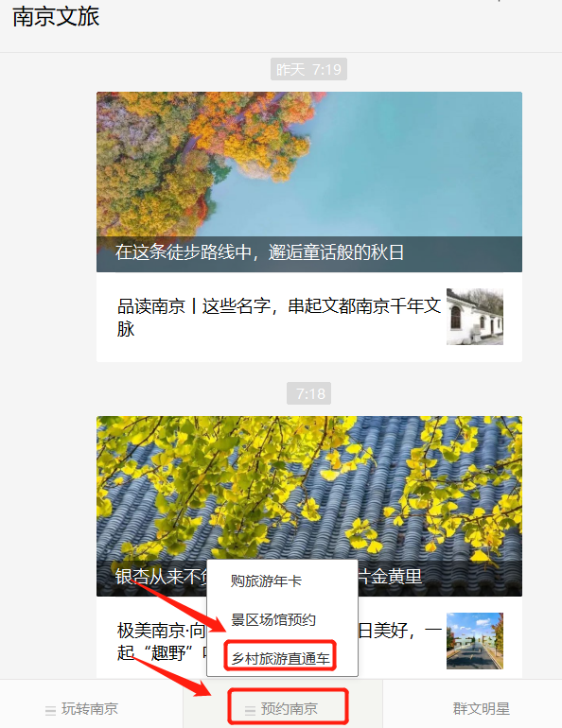Click the 昨天 7:19 timestamp label

[x=308, y=70]
